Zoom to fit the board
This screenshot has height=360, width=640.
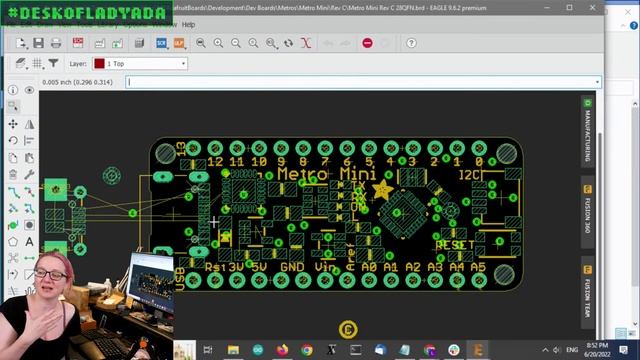pyautogui.click(x=200, y=43)
